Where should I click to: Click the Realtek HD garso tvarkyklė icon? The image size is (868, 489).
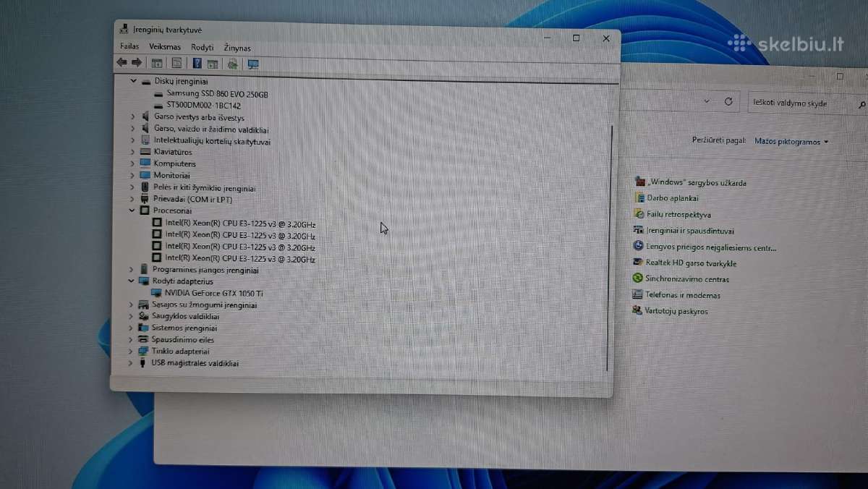pyautogui.click(x=638, y=263)
